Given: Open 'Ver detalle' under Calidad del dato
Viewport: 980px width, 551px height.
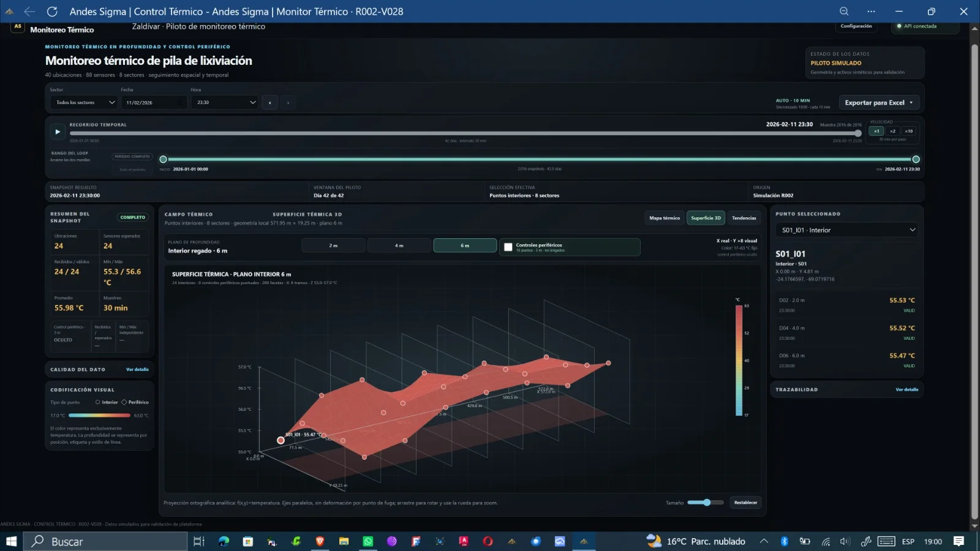Looking at the screenshot, I should [137, 370].
